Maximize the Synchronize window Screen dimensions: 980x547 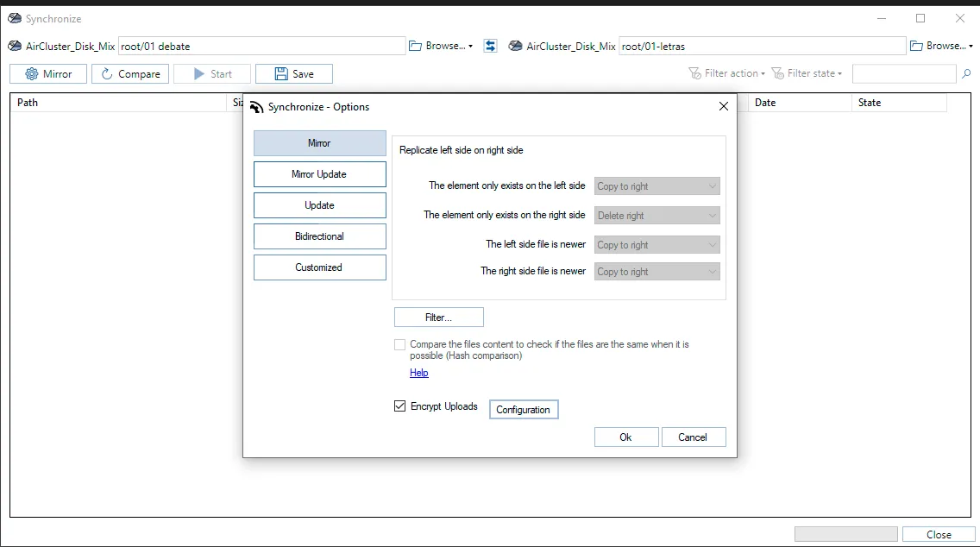tap(920, 18)
